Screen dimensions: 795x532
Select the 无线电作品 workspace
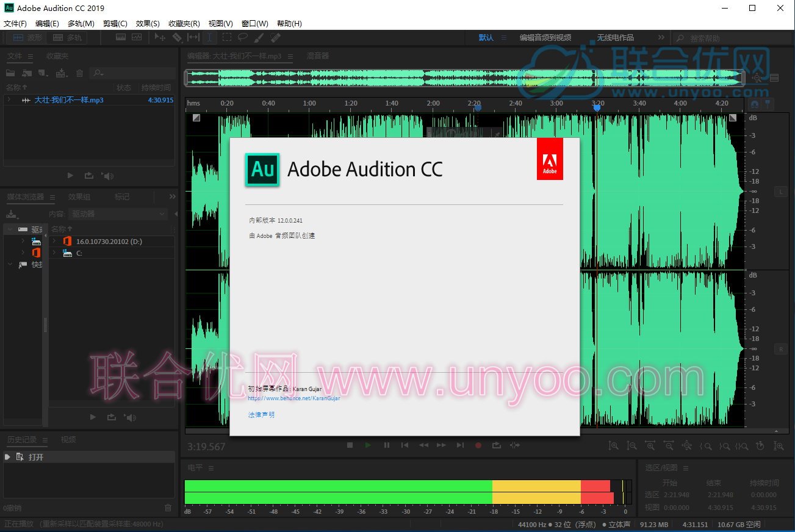click(x=615, y=38)
